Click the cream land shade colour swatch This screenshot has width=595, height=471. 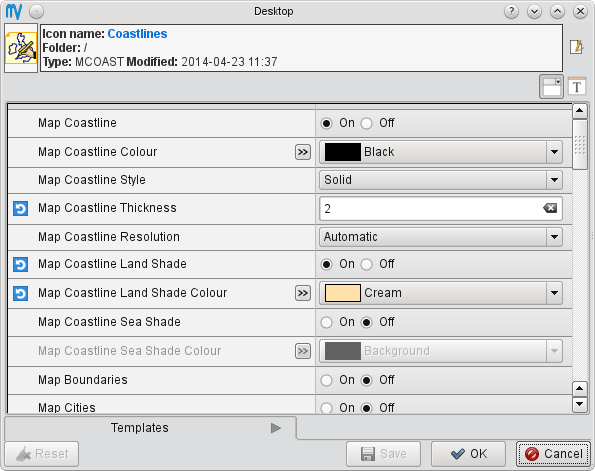point(343,293)
